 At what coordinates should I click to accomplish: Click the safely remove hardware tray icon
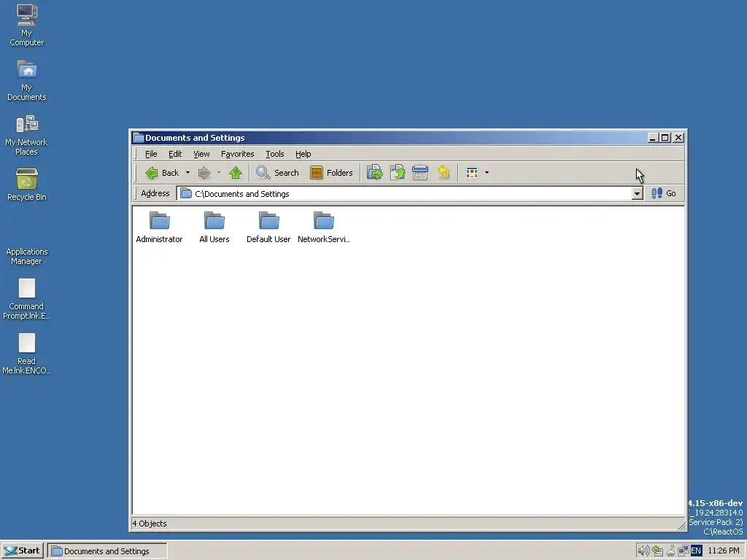click(658, 551)
